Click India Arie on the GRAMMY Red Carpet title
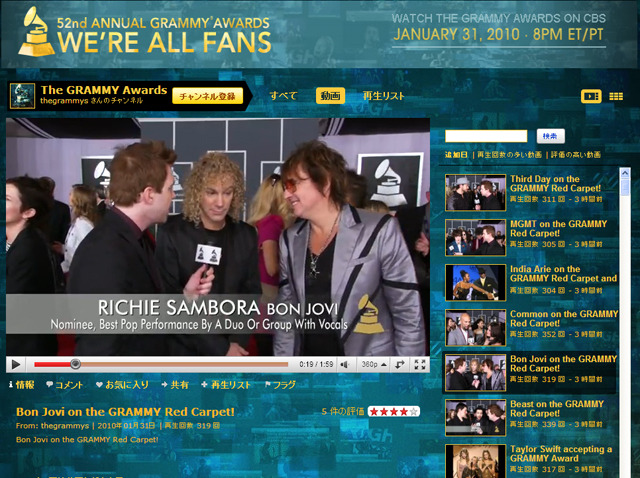The height and width of the screenshot is (478, 640). (x=563, y=273)
